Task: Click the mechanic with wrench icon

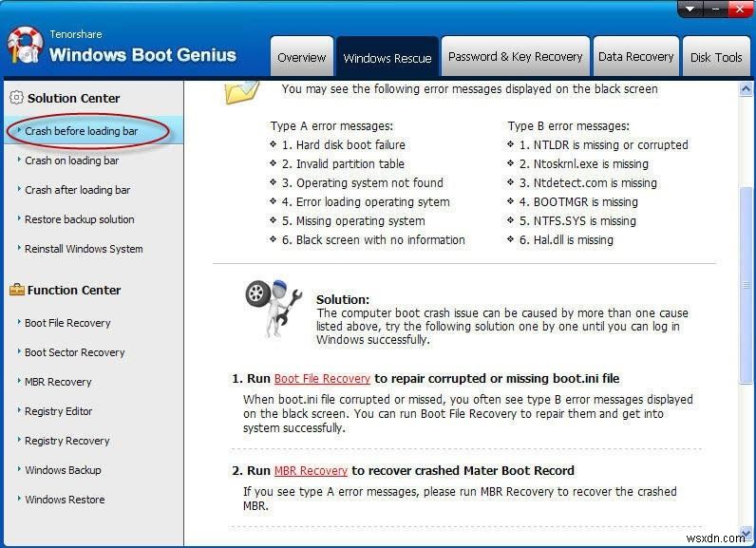Action: pos(274,308)
